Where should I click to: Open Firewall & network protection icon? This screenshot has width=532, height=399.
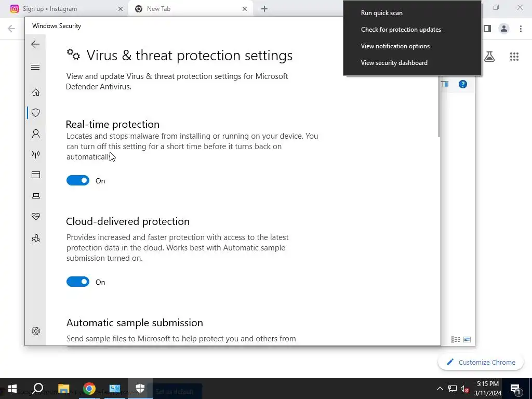(x=36, y=154)
